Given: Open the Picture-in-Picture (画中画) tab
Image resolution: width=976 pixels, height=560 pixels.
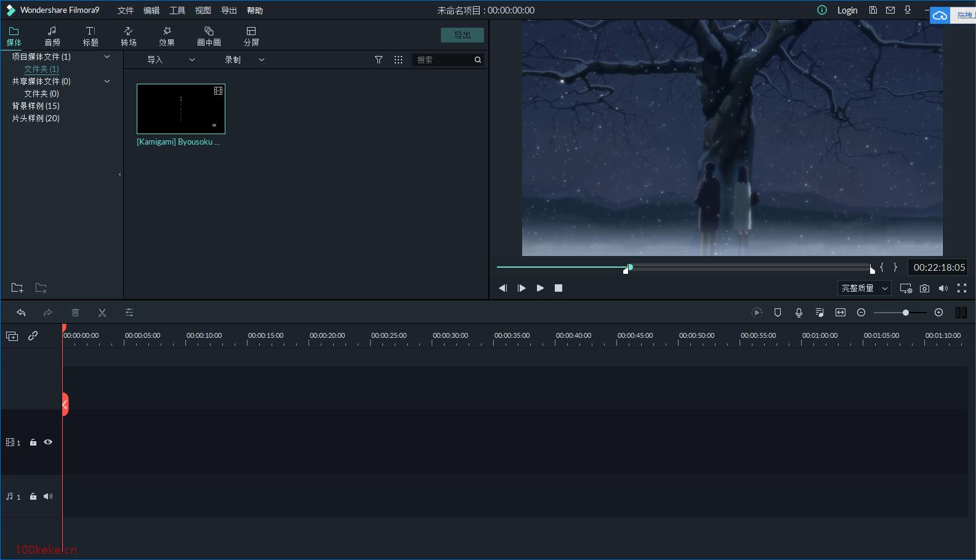Looking at the screenshot, I should point(209,36).
